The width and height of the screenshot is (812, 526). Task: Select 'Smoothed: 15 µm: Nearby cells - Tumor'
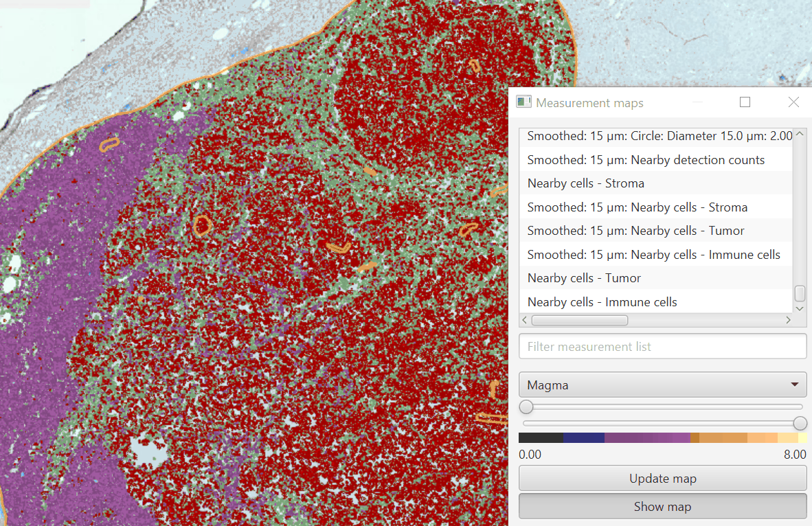pos(635,231)
